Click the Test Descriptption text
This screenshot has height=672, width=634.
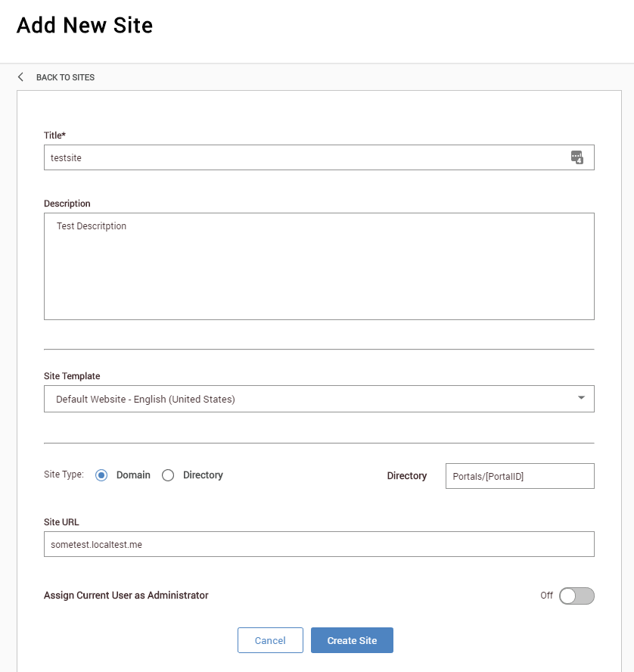pos(92,226)
